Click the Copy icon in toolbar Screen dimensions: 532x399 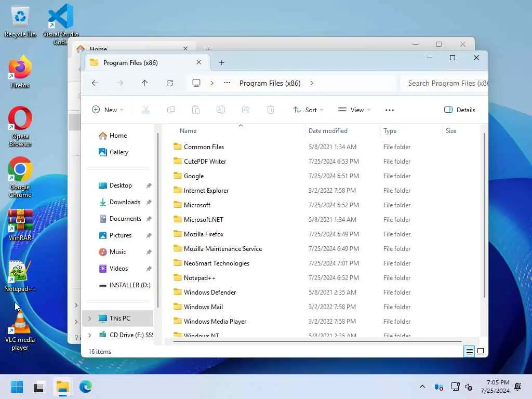(170, 110)
